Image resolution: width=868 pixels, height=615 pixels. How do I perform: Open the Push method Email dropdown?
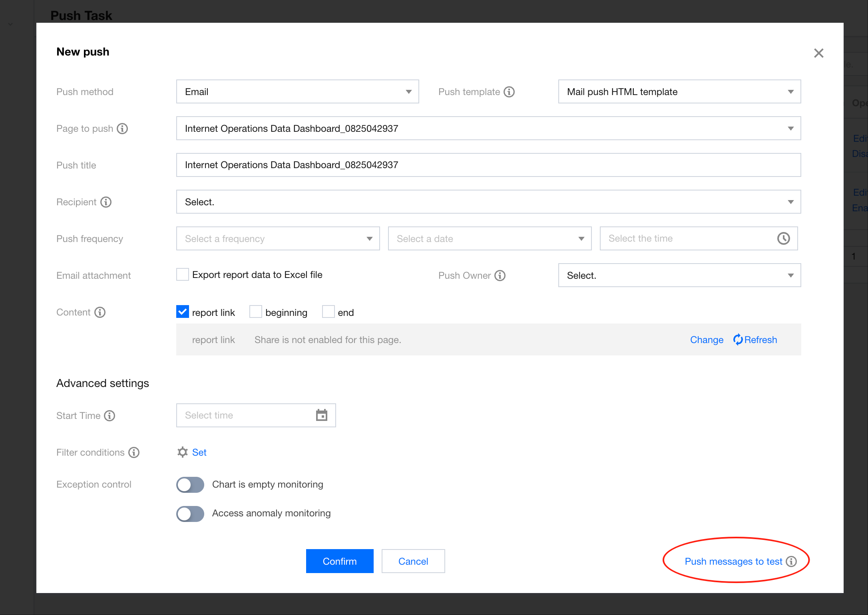(297, 92)
